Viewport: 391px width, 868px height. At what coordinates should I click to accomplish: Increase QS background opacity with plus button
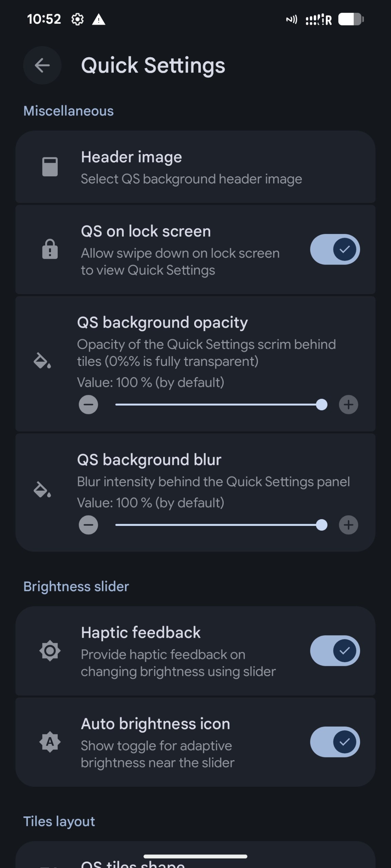pyautogui.click(x=349, y=405)
